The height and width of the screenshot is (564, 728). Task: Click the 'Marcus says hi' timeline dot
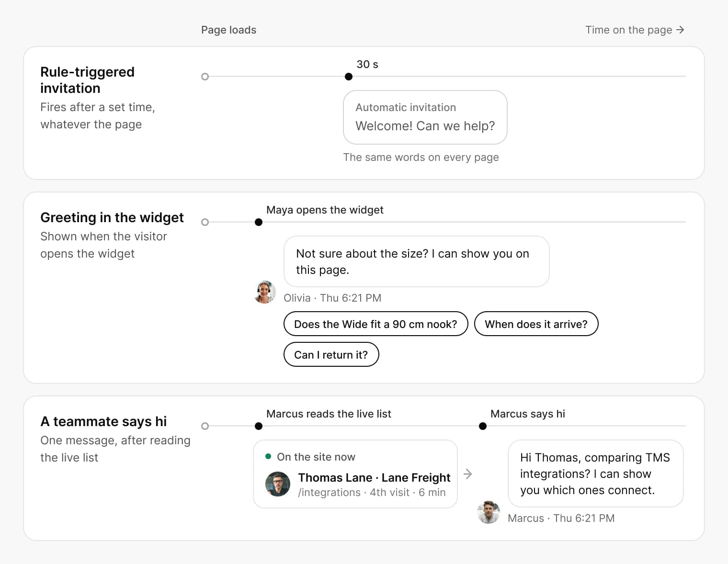483,426
